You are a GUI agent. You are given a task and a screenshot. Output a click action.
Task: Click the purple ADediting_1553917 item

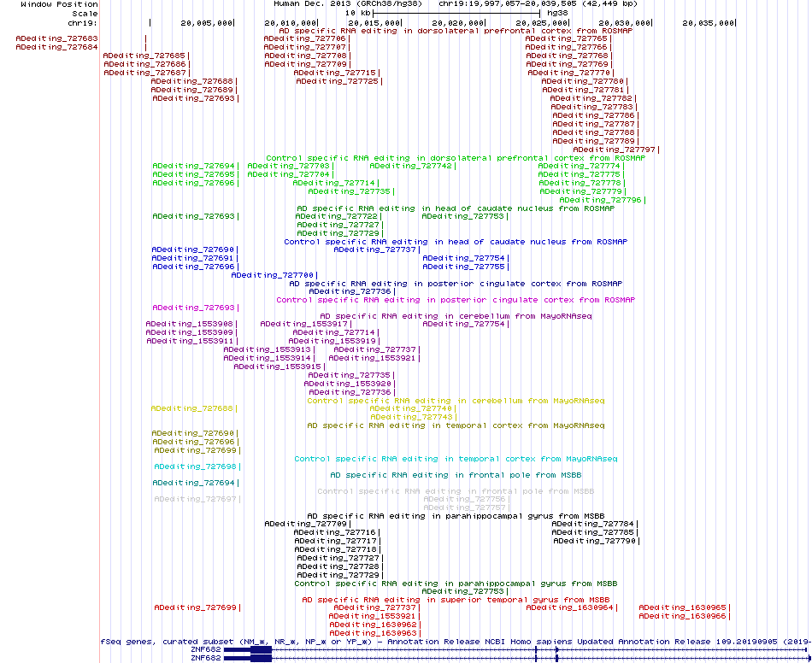(304, 324)
